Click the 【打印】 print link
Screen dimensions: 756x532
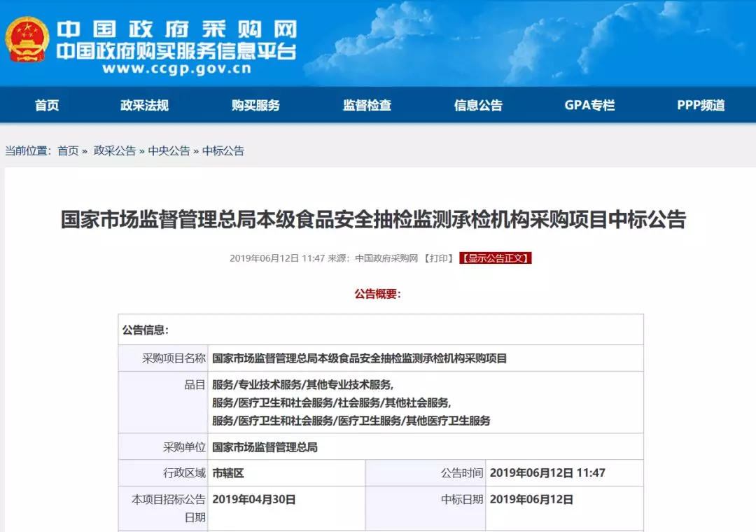(x=439, y=258)
